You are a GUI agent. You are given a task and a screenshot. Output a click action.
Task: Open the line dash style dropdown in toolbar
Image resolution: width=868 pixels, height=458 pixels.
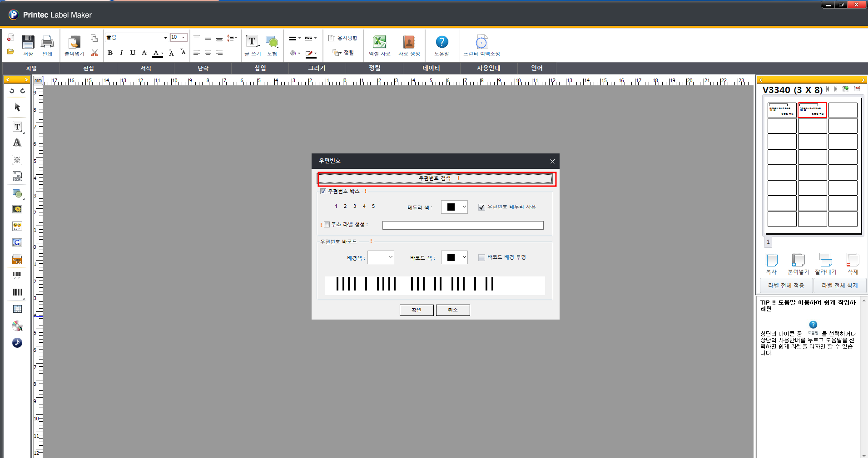click(x=311, y=38)
